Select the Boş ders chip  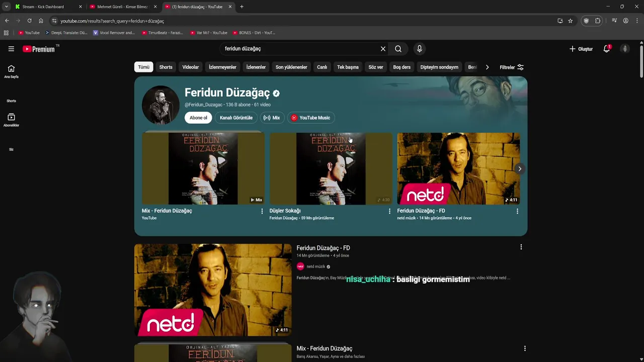401,67
